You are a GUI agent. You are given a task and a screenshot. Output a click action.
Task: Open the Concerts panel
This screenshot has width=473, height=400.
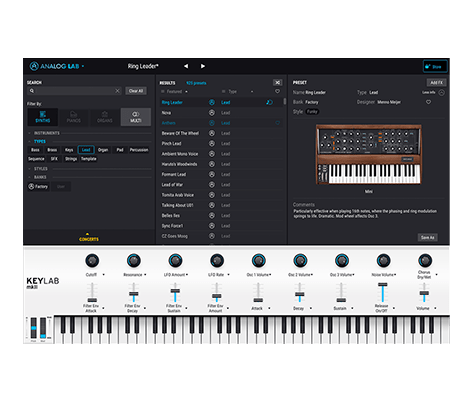tap(89, 237)
